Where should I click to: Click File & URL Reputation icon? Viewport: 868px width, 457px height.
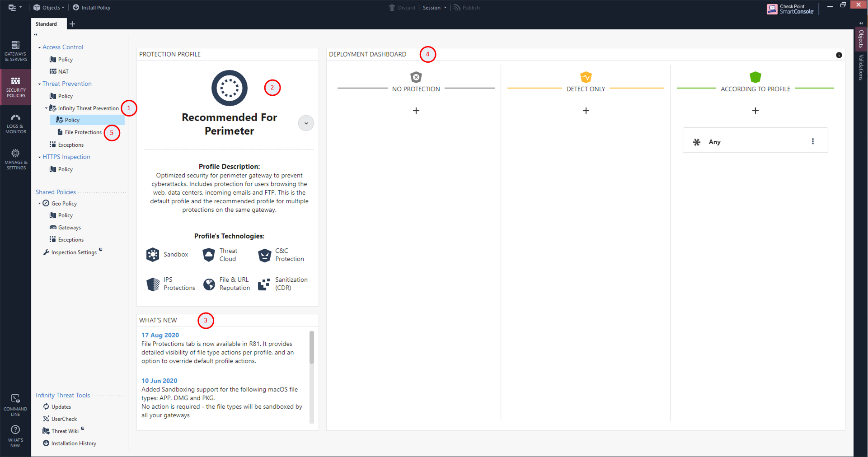pyautogui.click(x=209, y=284)
